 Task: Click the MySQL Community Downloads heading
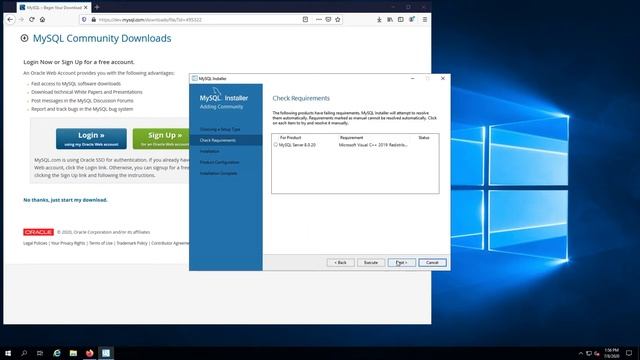click(102, 38)
